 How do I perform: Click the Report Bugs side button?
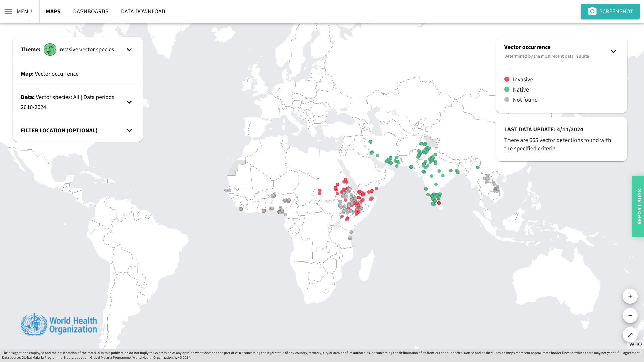[x=639, y=206]
